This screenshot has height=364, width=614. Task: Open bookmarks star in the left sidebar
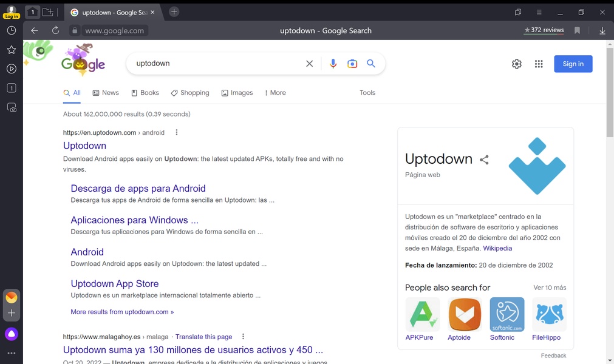11,50
